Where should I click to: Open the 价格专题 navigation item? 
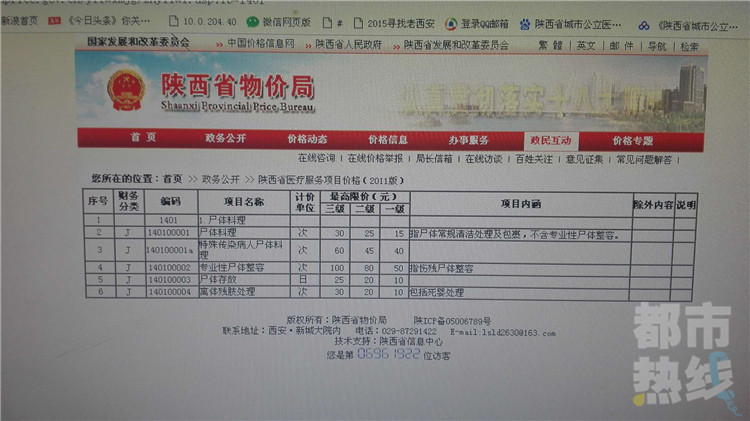pos(632,140)
